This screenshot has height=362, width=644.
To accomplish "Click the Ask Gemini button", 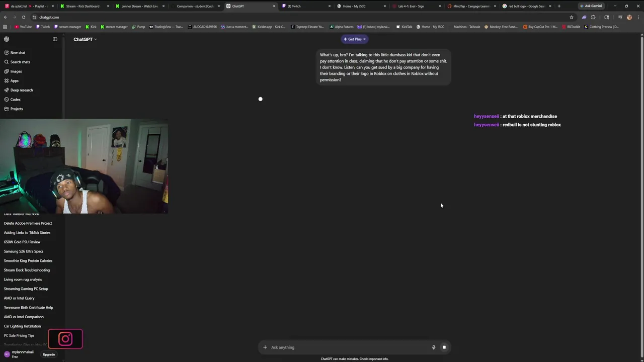I will click(591, 6).
